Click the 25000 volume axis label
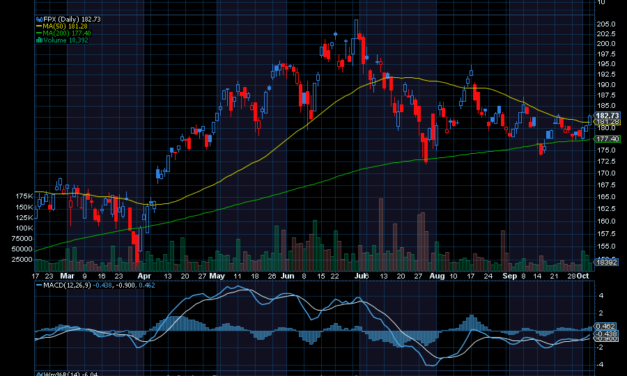Image resolution: width=627 pixels, height=376 pixels. click(x=22, y=260)
